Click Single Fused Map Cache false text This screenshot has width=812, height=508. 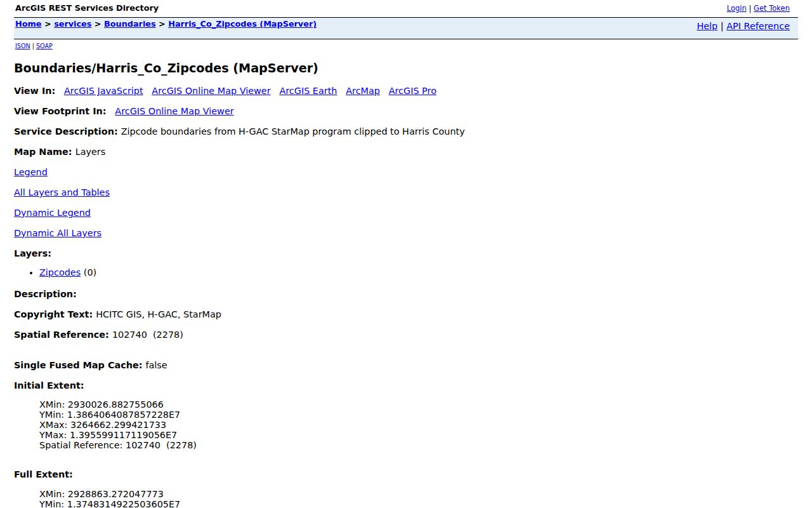pyautogui.click(x=91, y=365)
